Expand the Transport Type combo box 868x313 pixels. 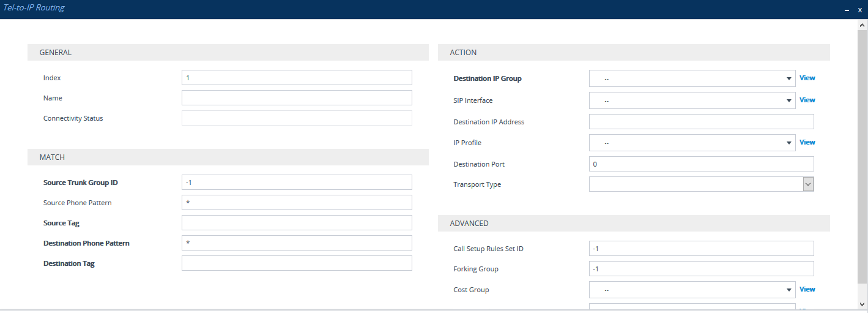(701, 184)
